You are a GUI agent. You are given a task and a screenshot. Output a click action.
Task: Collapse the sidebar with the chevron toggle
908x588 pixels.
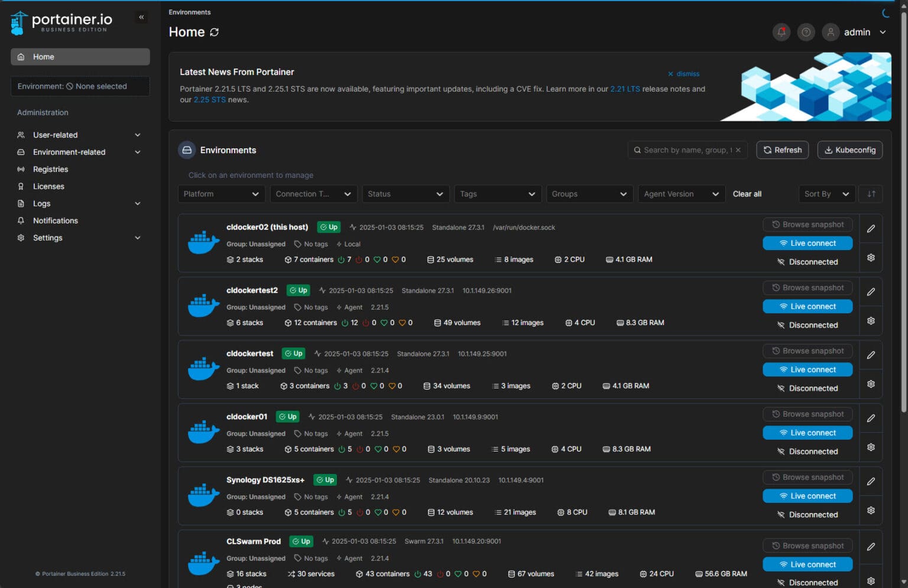[x=141, y=17]
